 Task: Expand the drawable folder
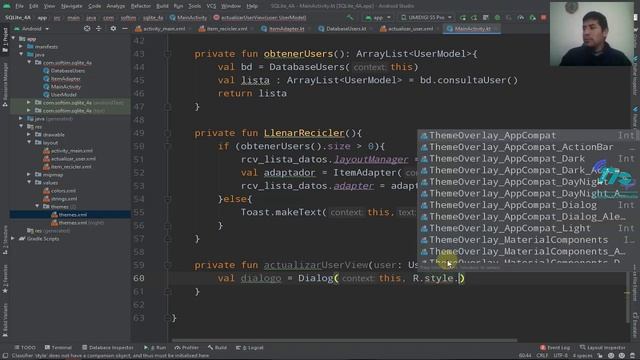[29, 134]
